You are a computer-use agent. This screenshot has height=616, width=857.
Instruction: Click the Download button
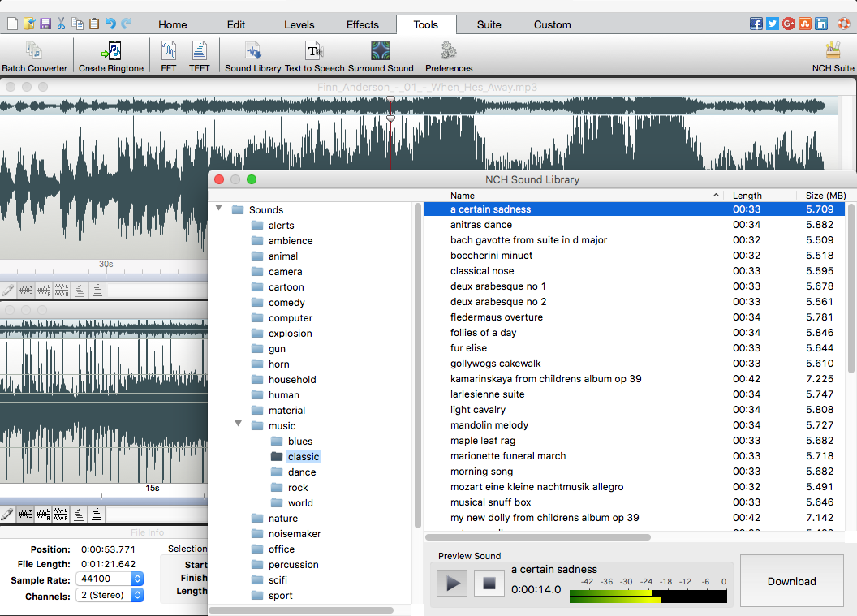[x=791, y=581]
